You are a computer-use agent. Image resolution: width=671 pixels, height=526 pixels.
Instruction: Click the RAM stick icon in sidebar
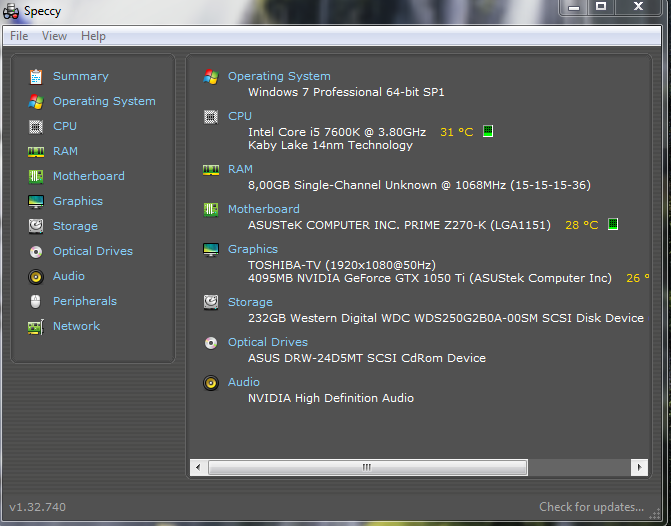(36, 152)
